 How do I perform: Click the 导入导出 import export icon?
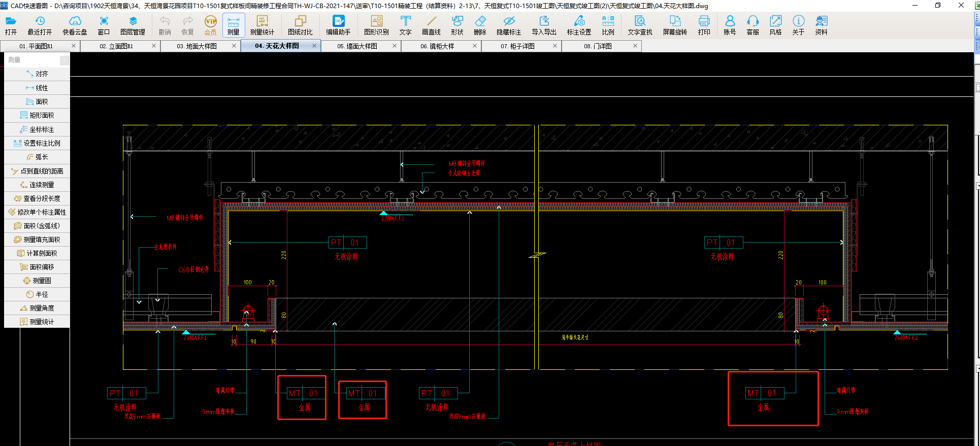tap(544, 25)
